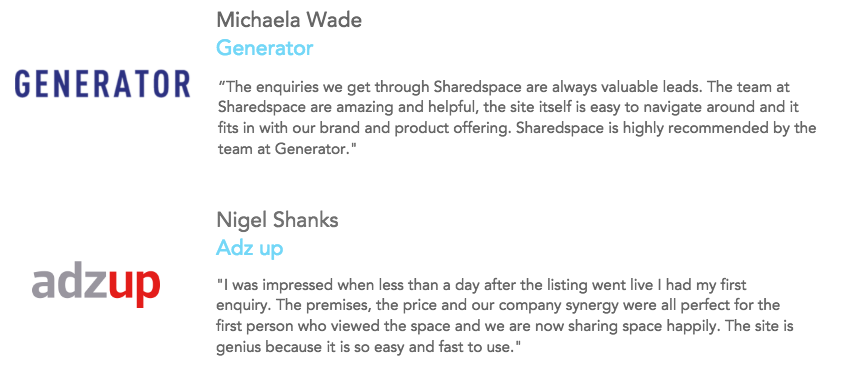Click the line starting "first person who viewed"
Viewport: 850px width, 372px height.
pyautogui.click(x=505, y=327)
